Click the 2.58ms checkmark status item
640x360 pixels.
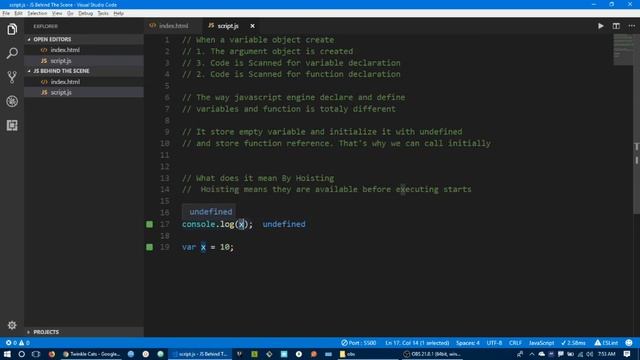click(x=573, y=343)
